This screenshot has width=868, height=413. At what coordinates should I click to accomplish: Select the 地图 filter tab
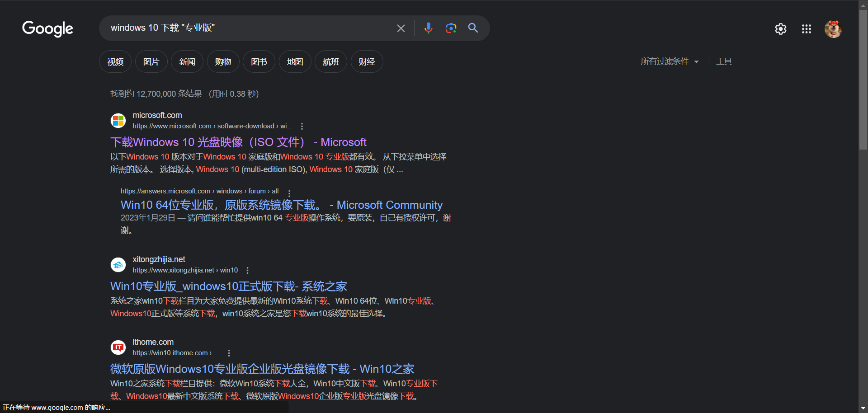pos(295,61)
